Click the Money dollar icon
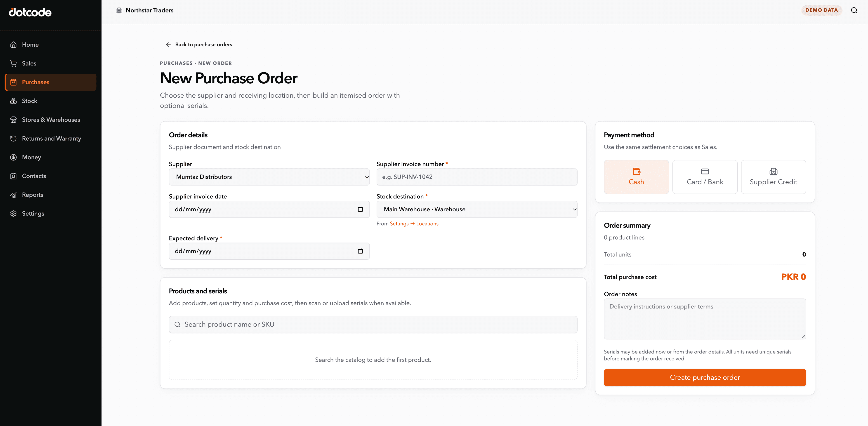The height and width of the screenshot is (426, 868). [x=14, y=157]
